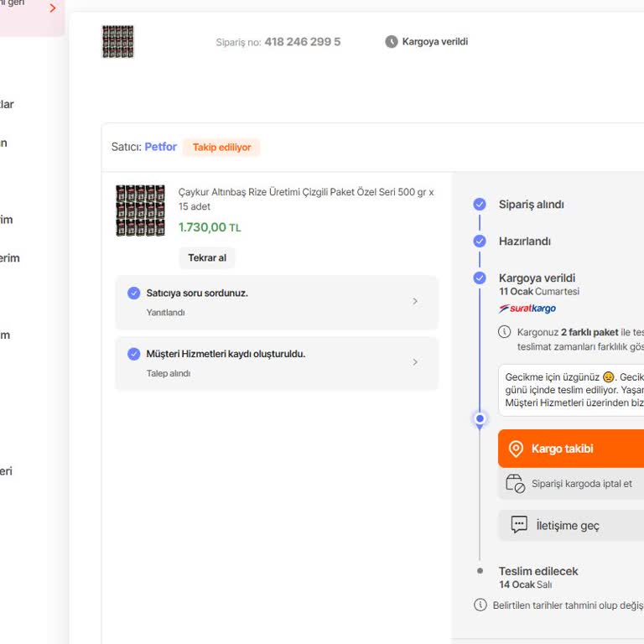Open the product thumbnail in the order header

click(x=118, y=41)
